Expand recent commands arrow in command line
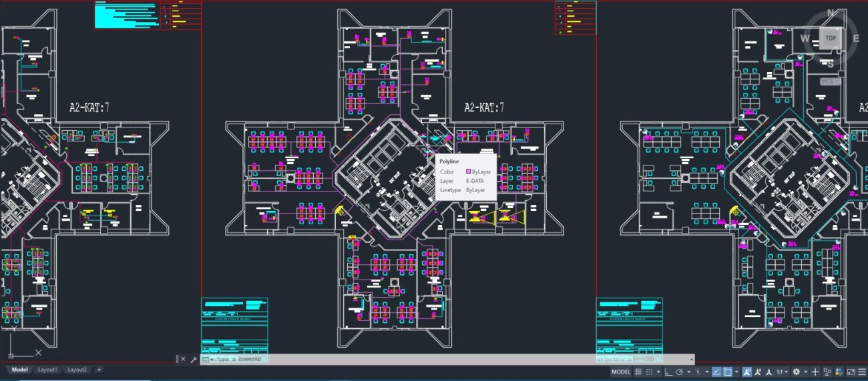The width and height of the screenshot is (868, 381). pos(212,359)
